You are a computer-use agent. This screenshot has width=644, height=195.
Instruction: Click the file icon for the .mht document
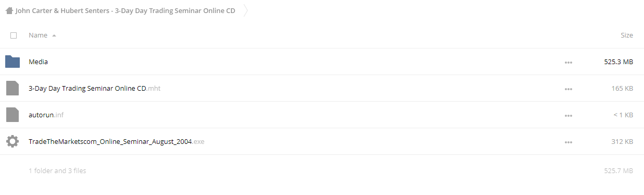(x=12, y=88)
